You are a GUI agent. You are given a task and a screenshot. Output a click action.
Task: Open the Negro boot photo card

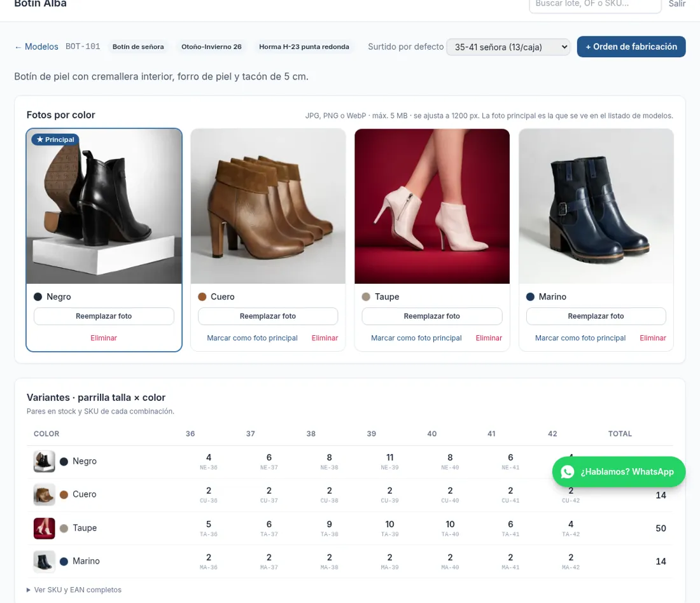[x=104, y=206]
